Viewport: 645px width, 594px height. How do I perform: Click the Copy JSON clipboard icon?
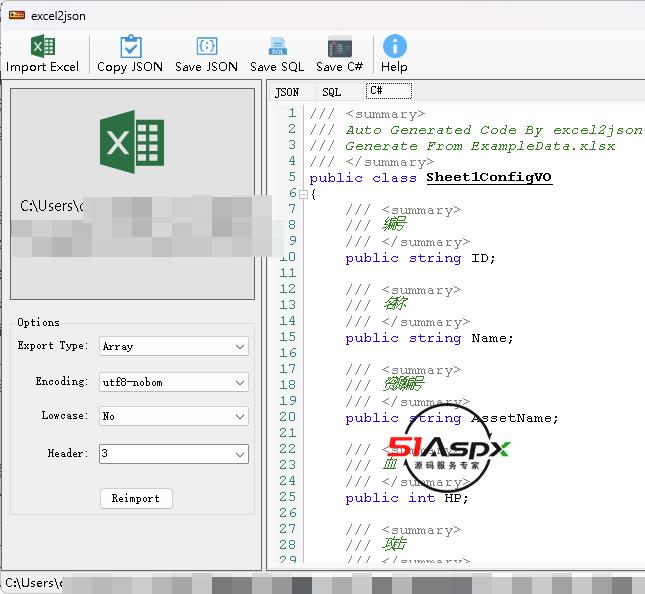point(130,47)
